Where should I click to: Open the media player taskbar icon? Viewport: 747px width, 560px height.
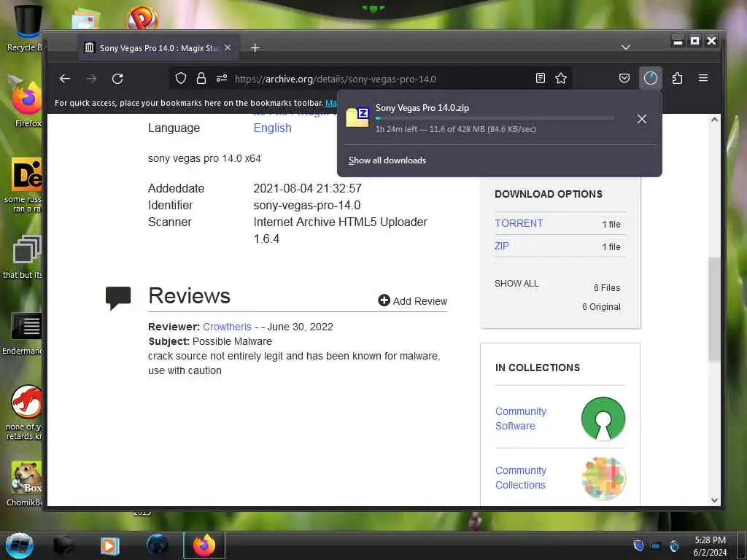[110, 545]
